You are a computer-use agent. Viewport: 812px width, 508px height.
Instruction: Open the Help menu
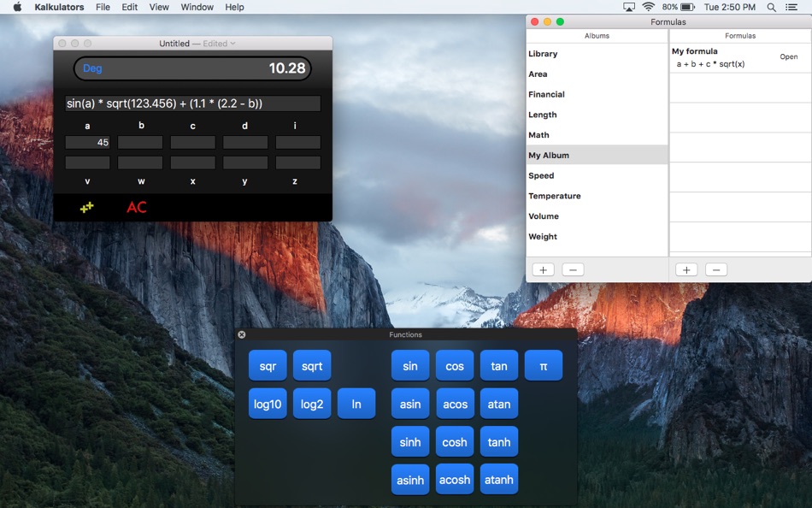(234, 7)
